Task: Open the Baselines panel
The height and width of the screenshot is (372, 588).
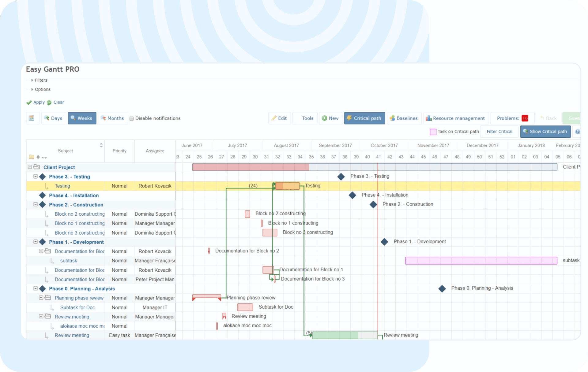Action: click(x=403, y=118)
